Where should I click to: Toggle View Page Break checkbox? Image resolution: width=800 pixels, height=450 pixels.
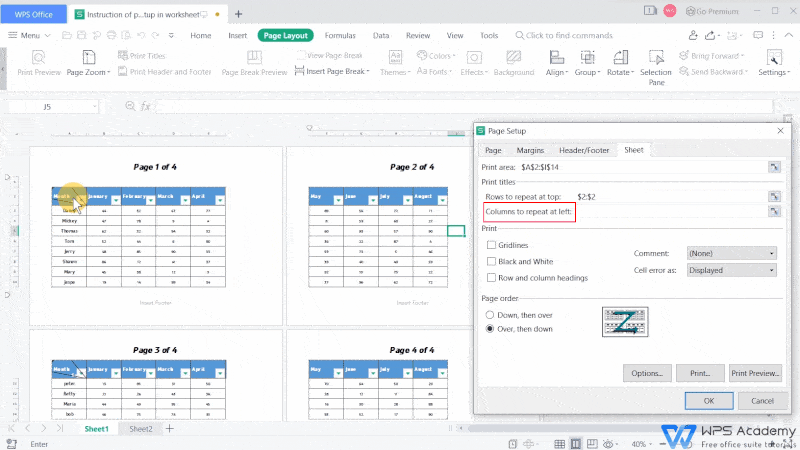[302, 55]
